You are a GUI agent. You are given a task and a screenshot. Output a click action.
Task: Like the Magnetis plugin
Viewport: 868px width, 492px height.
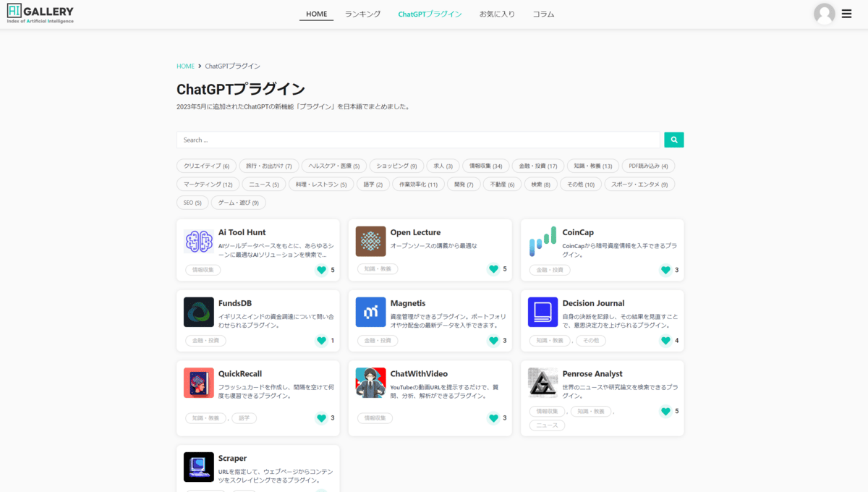click(x=494, y=341)
